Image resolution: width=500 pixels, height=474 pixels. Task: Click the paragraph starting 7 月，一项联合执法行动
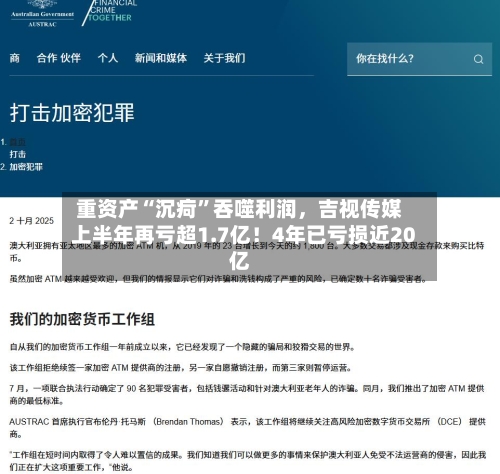[x=247, y=394]
